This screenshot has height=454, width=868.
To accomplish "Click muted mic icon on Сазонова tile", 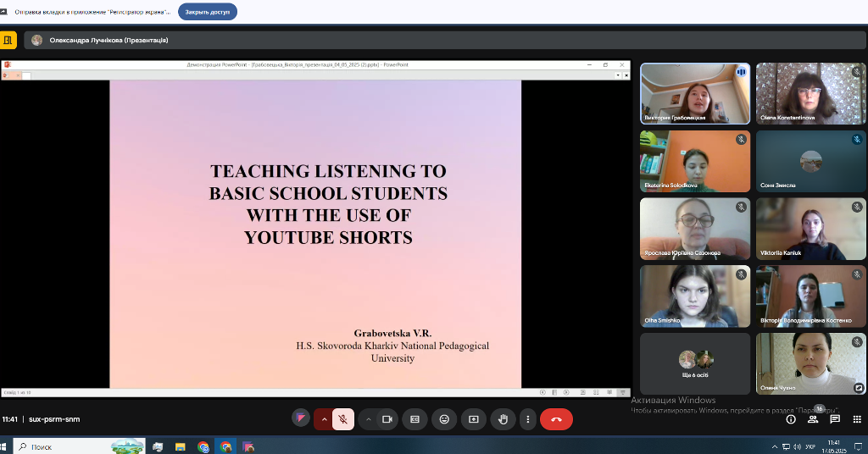I will tap(741, 207).
